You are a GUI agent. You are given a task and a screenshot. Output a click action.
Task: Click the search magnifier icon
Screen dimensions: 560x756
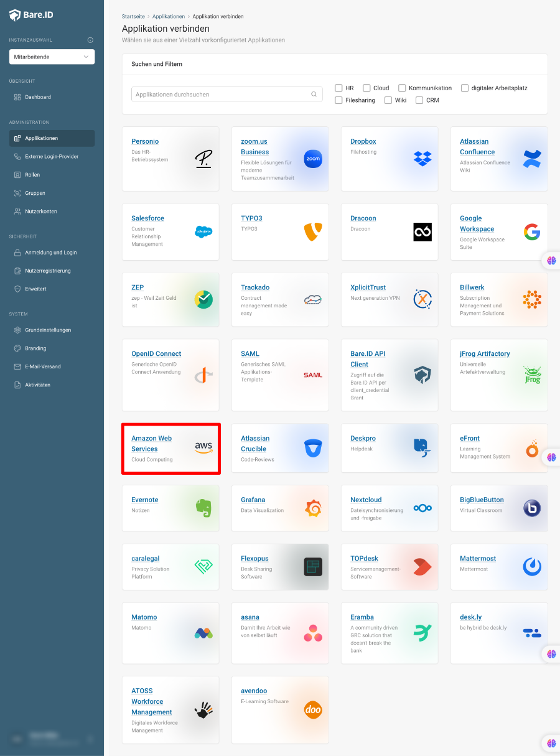pos(314,95)
